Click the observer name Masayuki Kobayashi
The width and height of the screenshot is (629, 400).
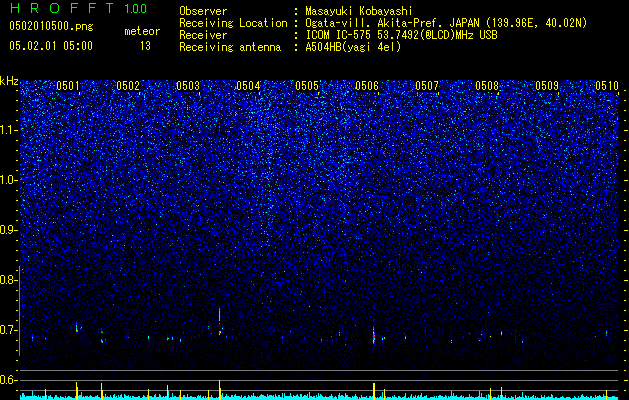(x=359, y=11)
